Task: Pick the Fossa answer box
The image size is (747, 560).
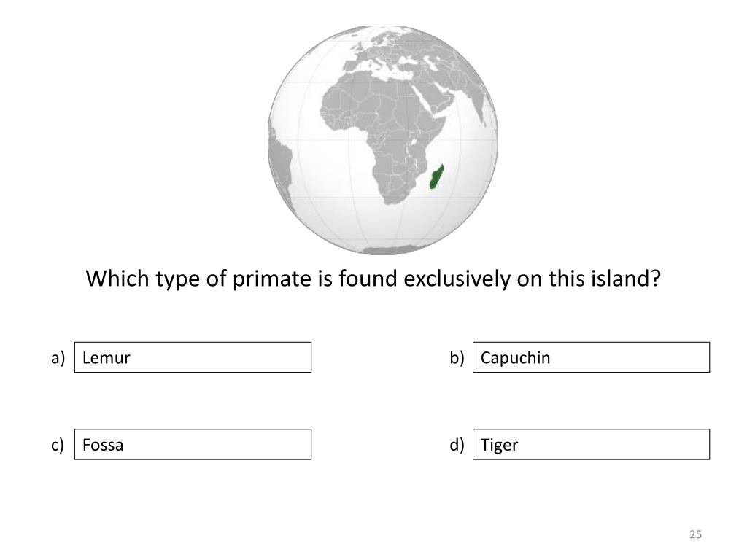Action: (193, 444)
